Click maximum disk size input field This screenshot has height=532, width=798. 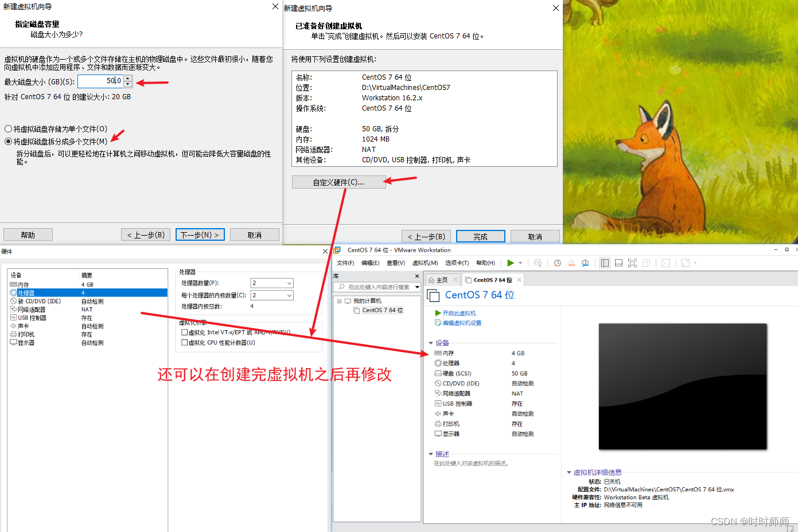pos(100,81)
